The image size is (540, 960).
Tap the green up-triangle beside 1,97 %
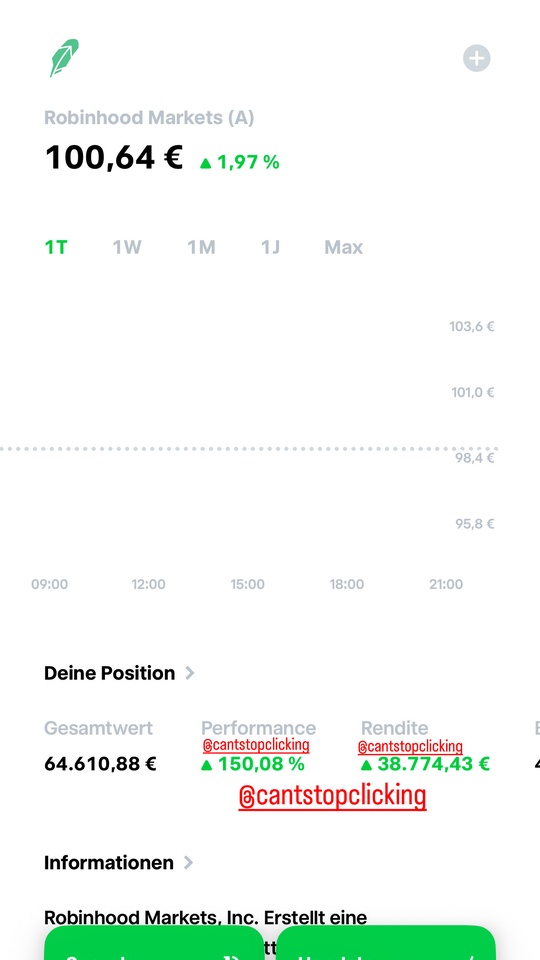206,163
